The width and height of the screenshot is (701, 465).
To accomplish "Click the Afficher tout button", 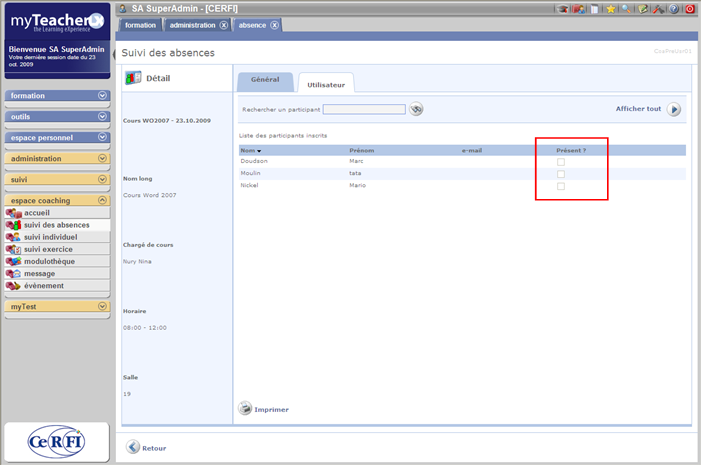I will (674, 110).
